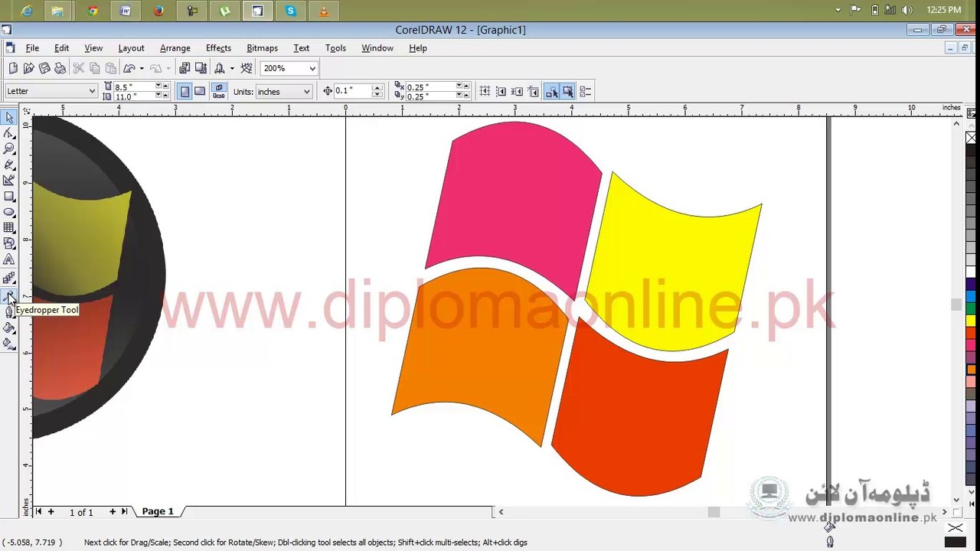Go to last page with navigator button
The image size is (980, 551).
[124, 511]
